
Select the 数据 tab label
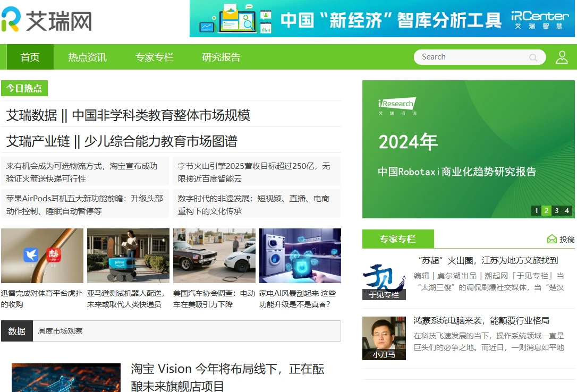pyautogui.click(x=17, y=331)
